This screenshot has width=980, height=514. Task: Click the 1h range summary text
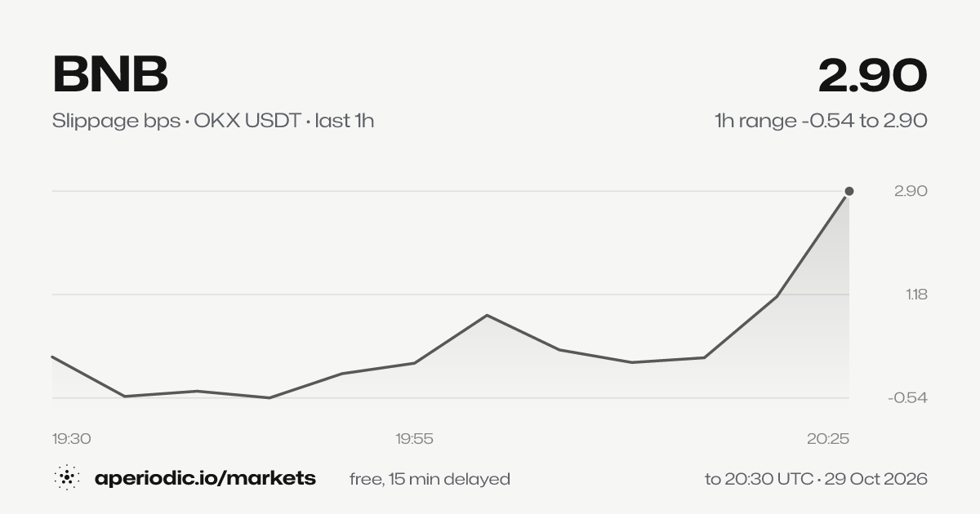coord(821,121)
